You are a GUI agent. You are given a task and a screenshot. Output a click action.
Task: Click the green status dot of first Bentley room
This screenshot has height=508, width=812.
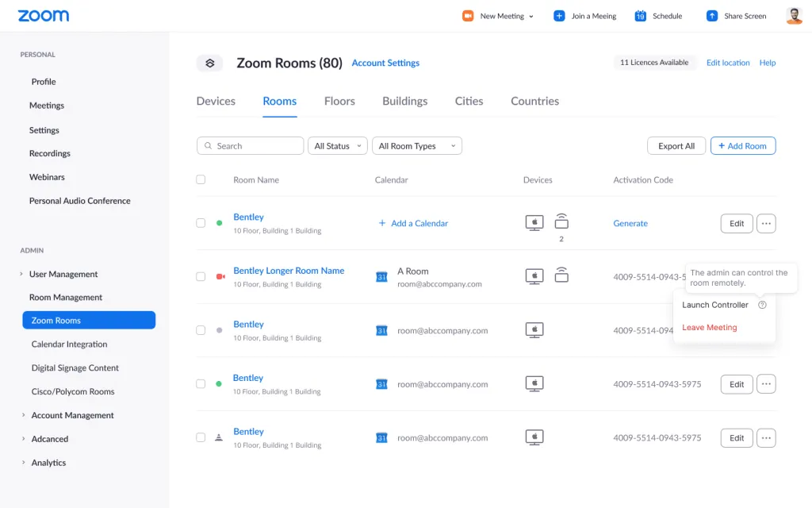pyautogui.click(x=219, y=223)
